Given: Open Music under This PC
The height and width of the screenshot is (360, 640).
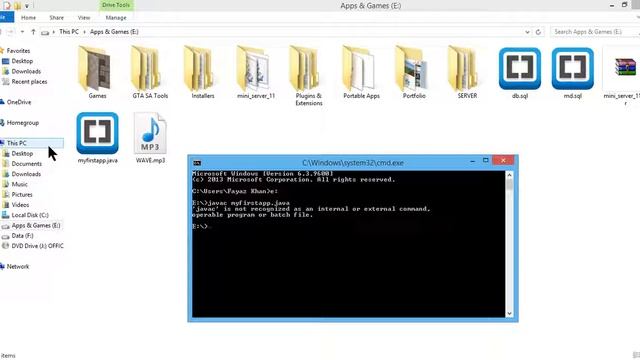Looking at the screenshot, I should coord(20,184).
